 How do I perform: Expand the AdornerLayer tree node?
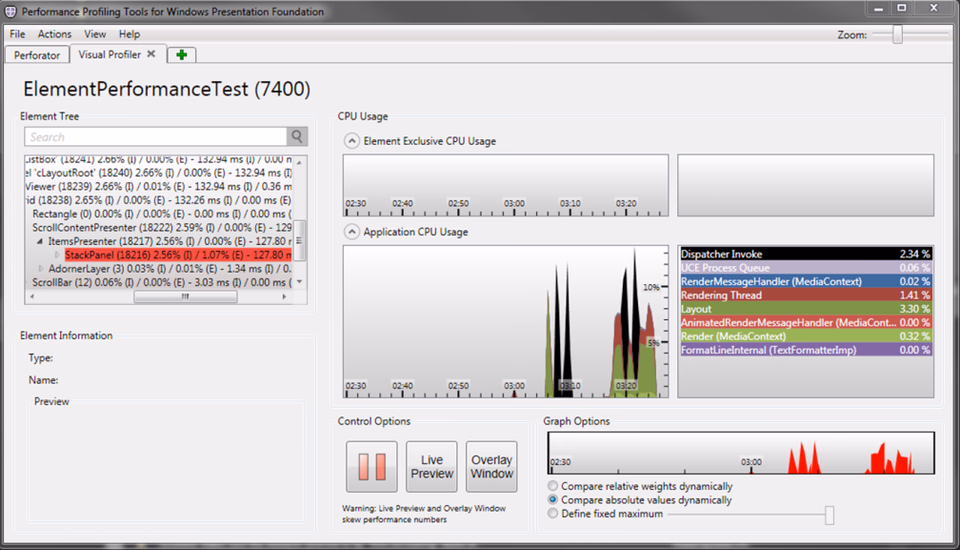41,268
